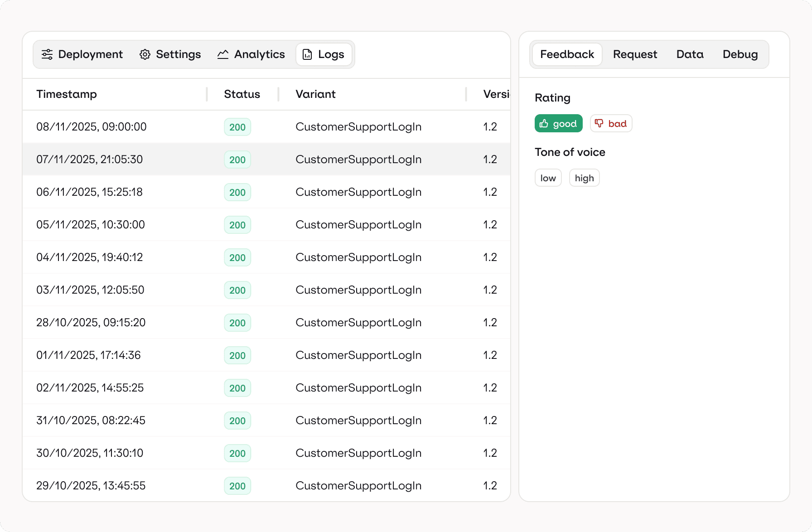Viewport: 812px width, 532px height.
Task: Sort by the Timestamp column header
Action: [67, 94]
